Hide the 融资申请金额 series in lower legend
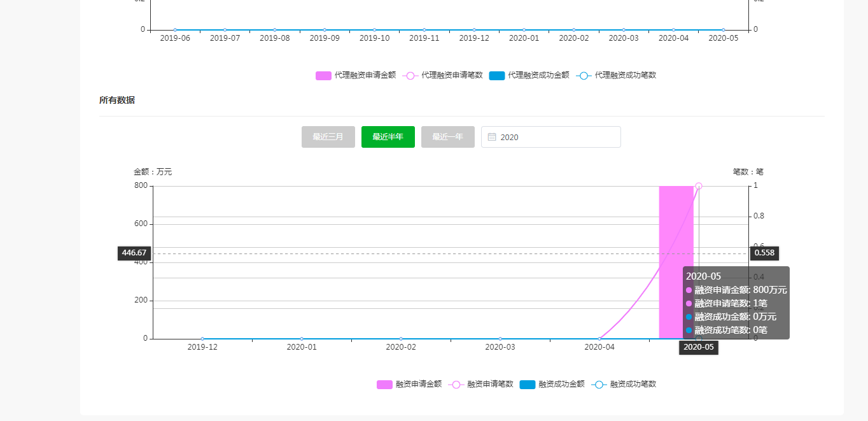 409,384
